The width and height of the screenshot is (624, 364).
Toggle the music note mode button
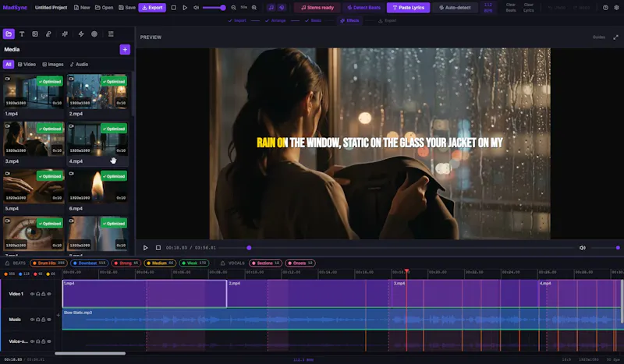point(271,8)
